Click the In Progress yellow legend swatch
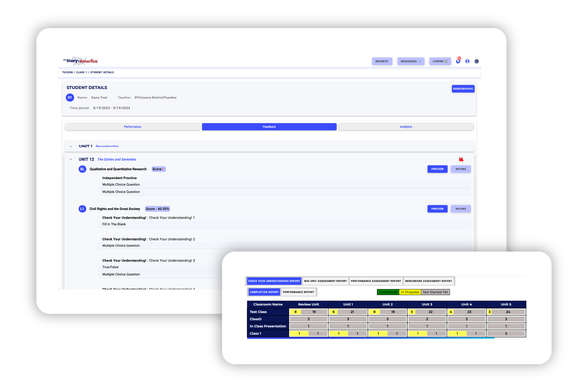 (x=410, y=292)
